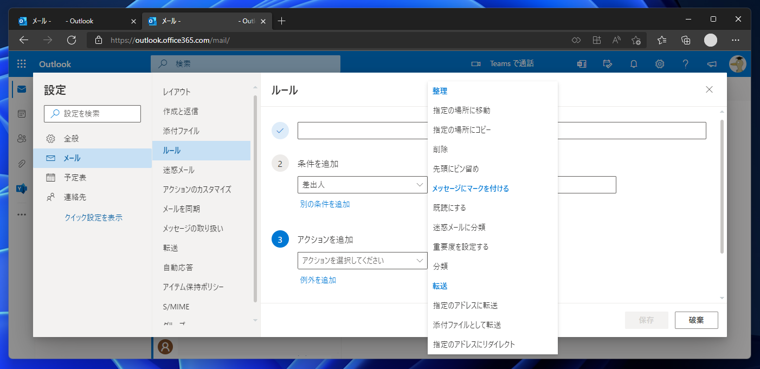Open a new browser tab

coord(282,21)
